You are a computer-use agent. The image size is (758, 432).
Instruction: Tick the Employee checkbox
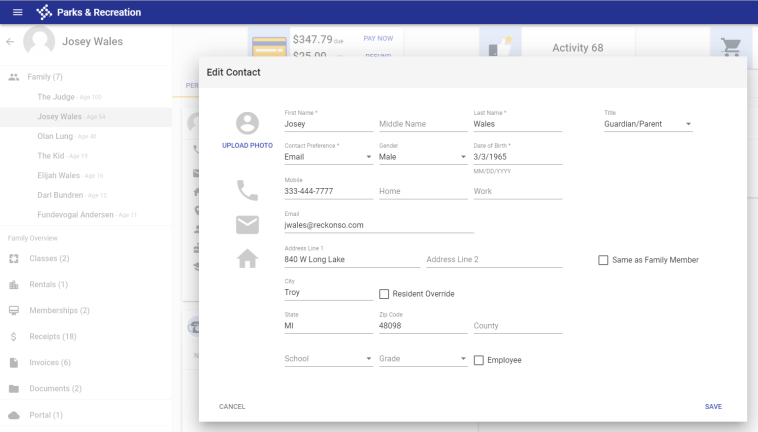(478, 360)
